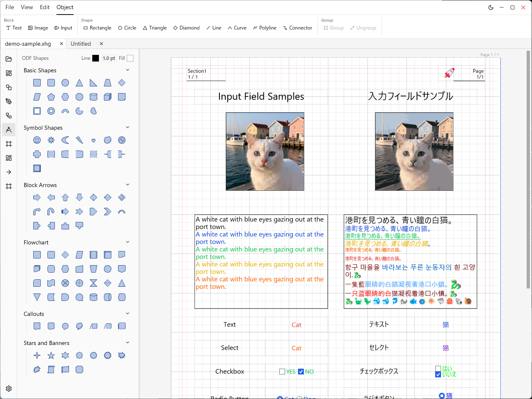
Task: Change the Fill color swatch
Action: 130,58
